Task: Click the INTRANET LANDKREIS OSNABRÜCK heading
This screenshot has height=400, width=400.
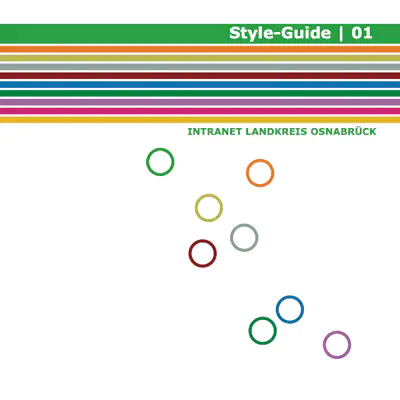Action: [282, 132]
